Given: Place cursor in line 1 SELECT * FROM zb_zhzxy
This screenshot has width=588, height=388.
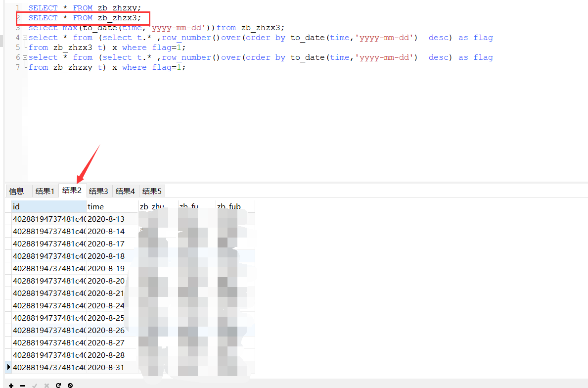Looking at the screenshot, I should click(x=85, y=8).
